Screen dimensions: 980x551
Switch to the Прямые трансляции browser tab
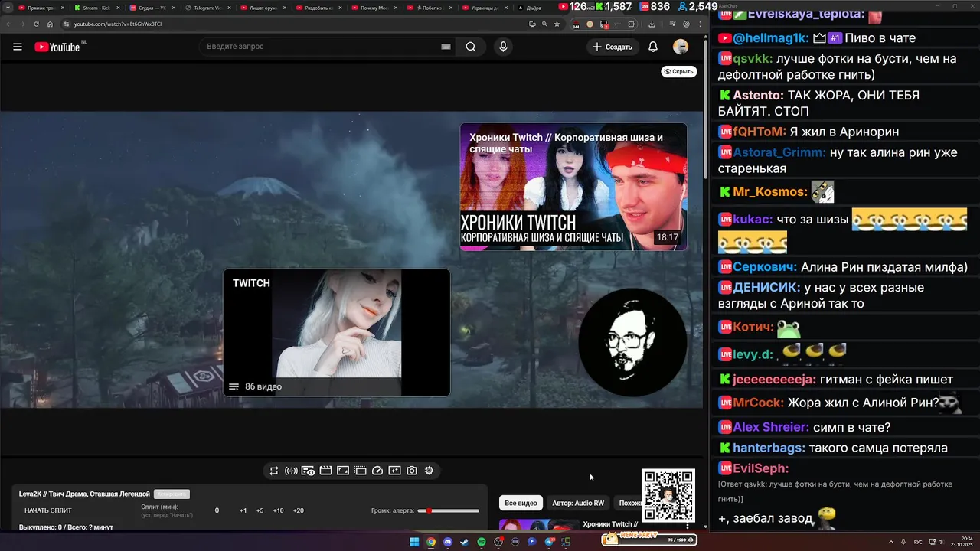[41, 8]
